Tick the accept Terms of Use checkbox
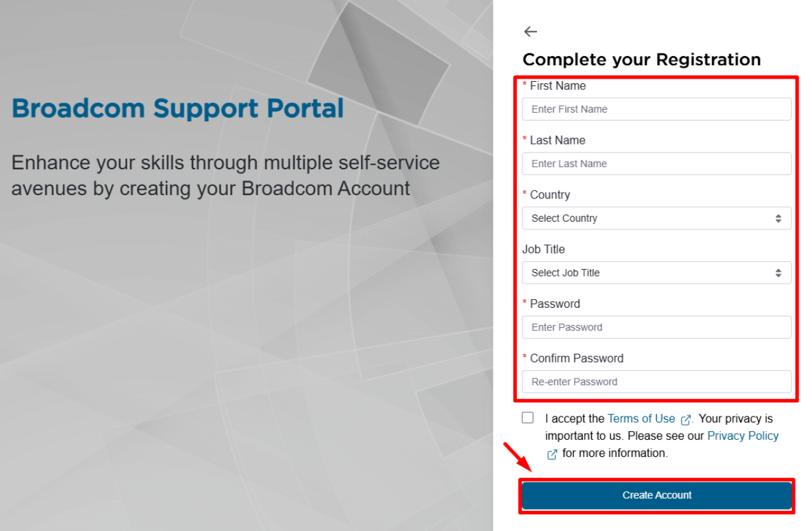 tap(528, 418)
